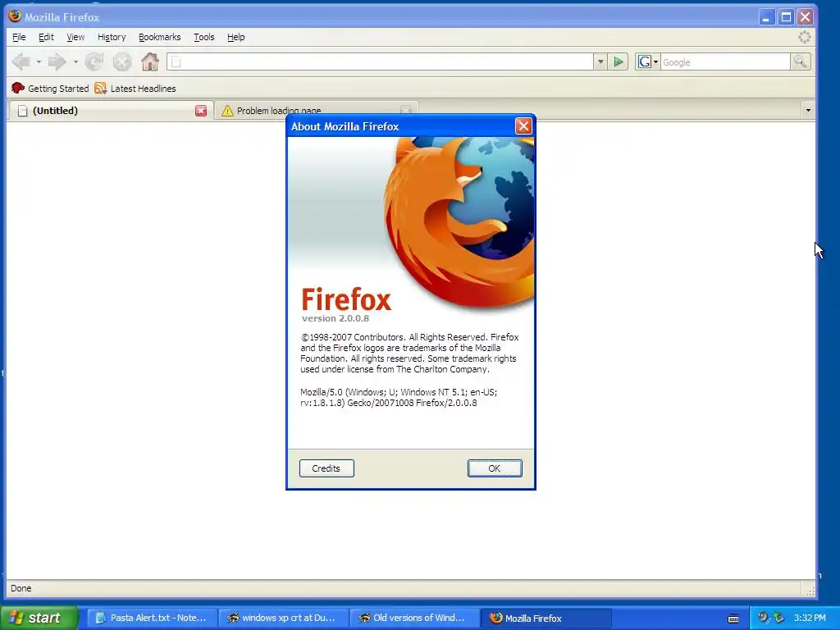This screenshot has width=840, height=630.
Task: Open the Tools menu
Action: 204,37
